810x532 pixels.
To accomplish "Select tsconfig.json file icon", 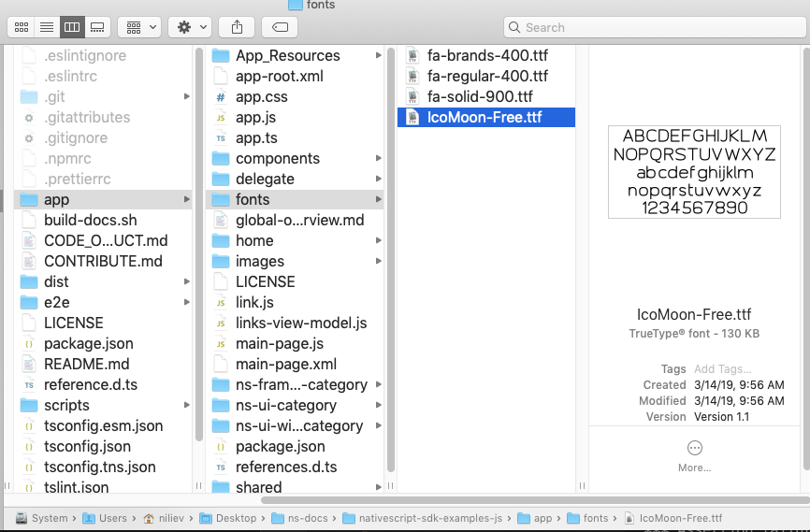I will tap(29, 446).
